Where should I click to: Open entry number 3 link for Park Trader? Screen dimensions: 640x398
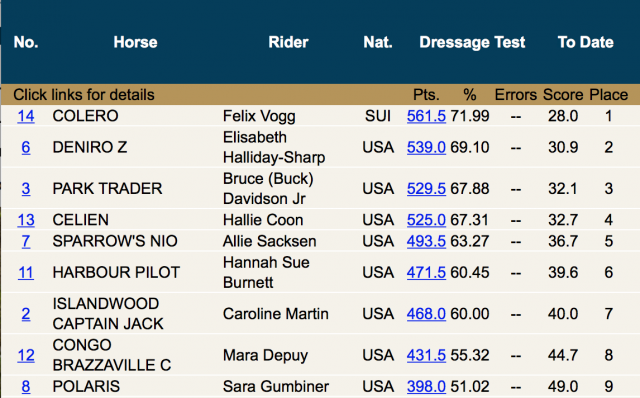(26, 189)
